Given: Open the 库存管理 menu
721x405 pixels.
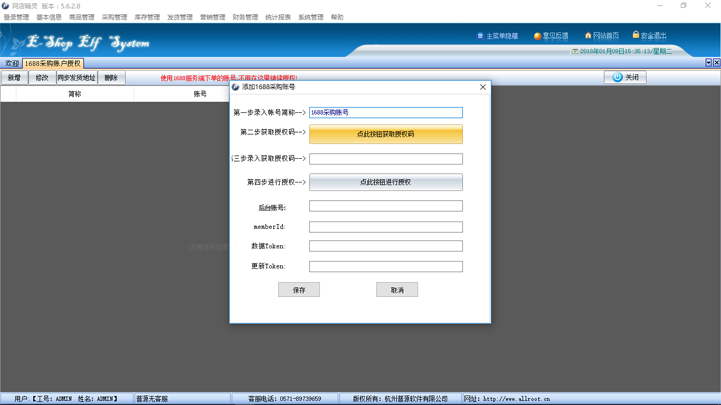Looking at the screenshot, I should pos(147,17).
